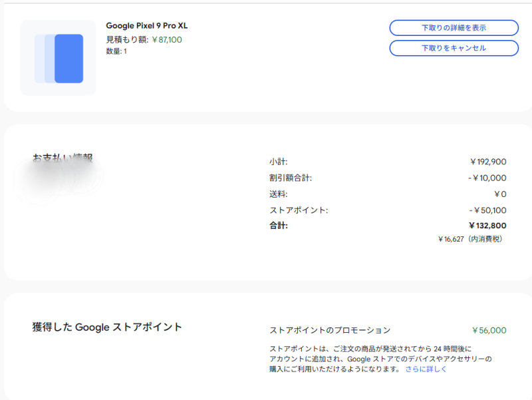
Task: Click the ストアポイントのプロモーション label
Action: point(330,330)
